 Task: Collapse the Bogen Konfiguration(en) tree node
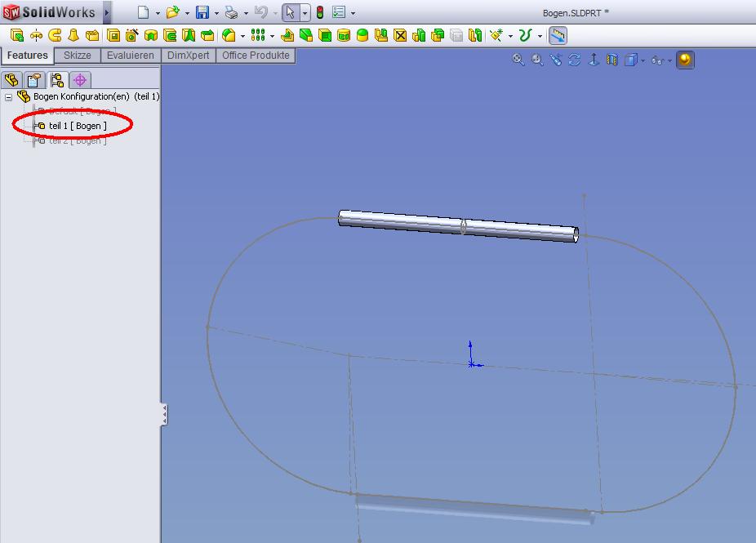pos(8,96)
